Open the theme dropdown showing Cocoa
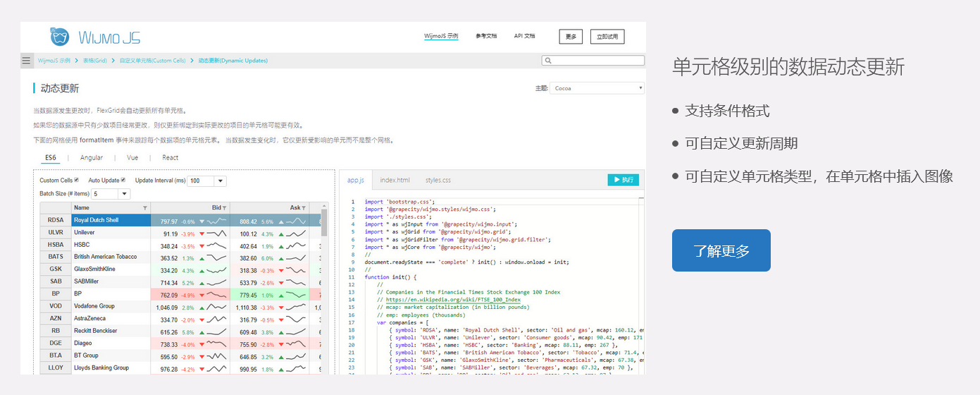The height and width of the screenshot is (395, 980). (x=597, y=88)
